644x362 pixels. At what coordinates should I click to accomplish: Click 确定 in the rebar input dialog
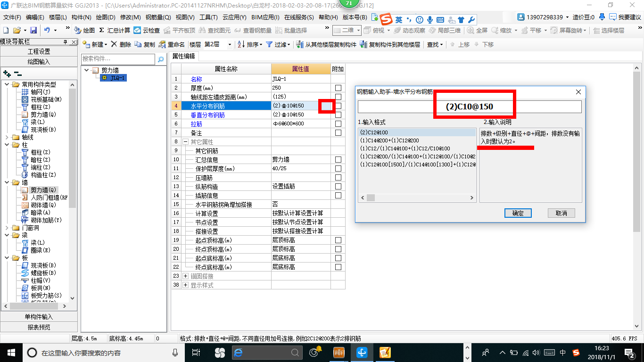(518, 213)
